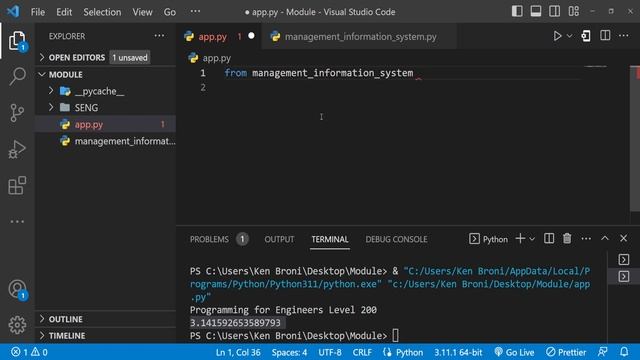Toggle secondary side bar layout icon
640x360 pixels.
554,11
